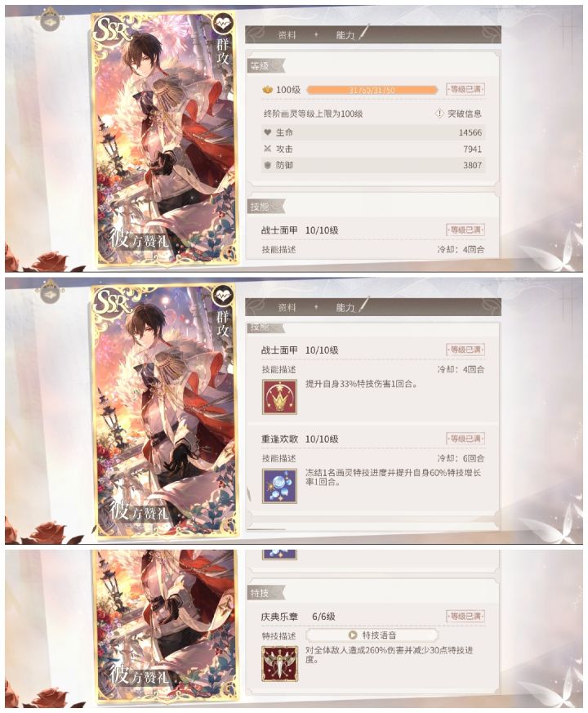588x713 pixels.
Task: Click the 技能描述 label under 战士面甲 in middle panel
Action: (278, 369)
